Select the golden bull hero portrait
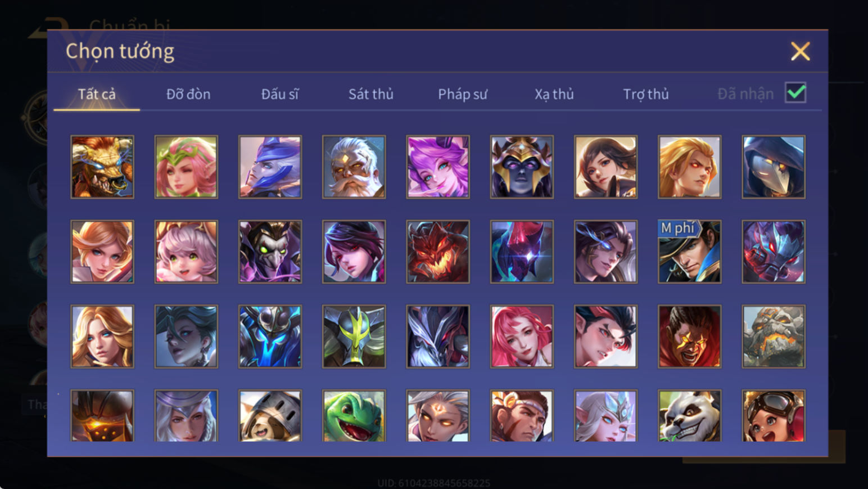 (x=102, y=167)
